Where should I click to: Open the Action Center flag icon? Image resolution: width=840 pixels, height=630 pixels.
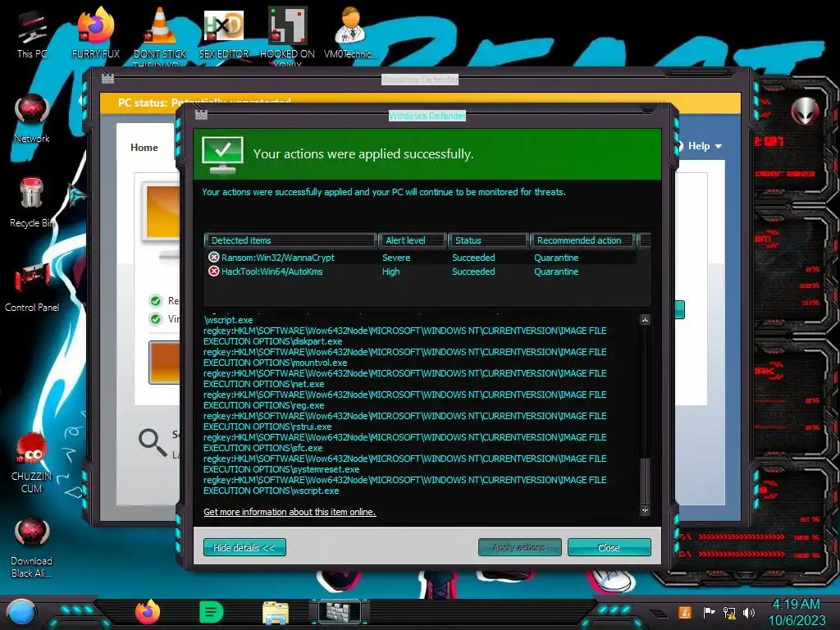[709, 612]
